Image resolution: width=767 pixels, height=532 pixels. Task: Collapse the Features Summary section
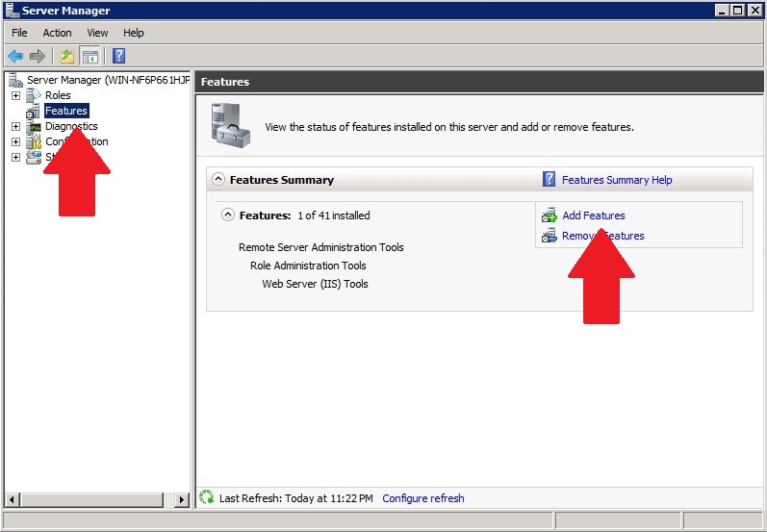[218, 180]
